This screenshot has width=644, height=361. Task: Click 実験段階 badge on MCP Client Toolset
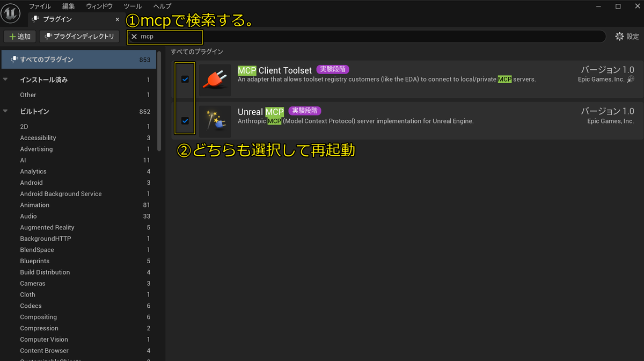(333, 69)
